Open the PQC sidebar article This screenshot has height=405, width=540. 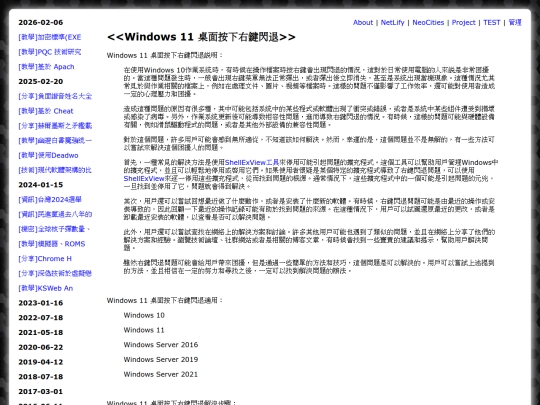[x=50, y=52]
